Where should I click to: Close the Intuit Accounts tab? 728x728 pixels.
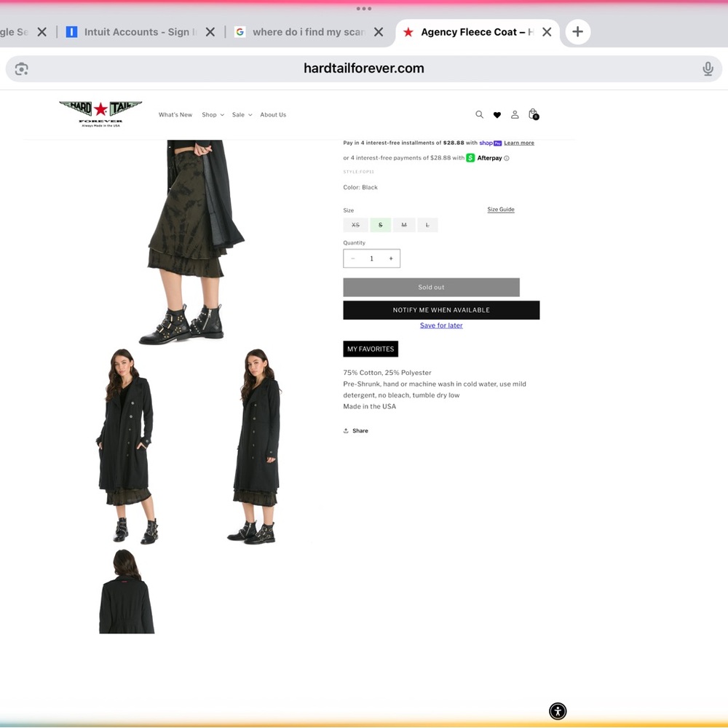point(210,31)
